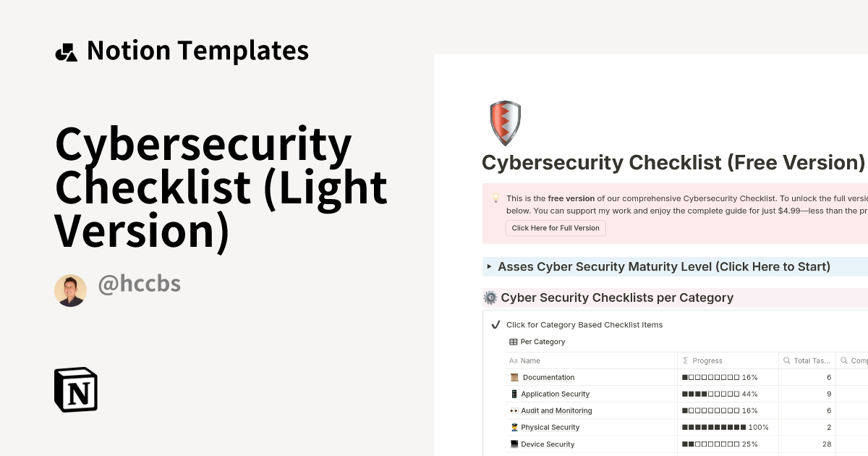
Task: Open the @hccbs profile link
Action: 139,284
